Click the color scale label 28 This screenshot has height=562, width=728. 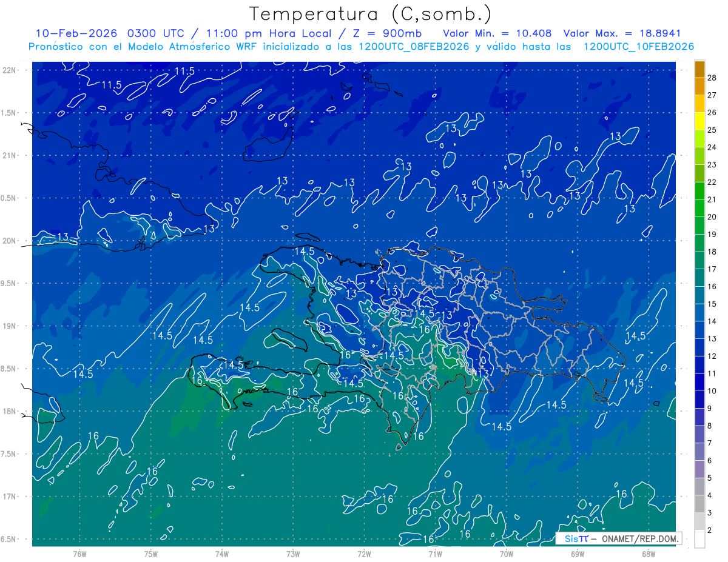click(712, 77)
